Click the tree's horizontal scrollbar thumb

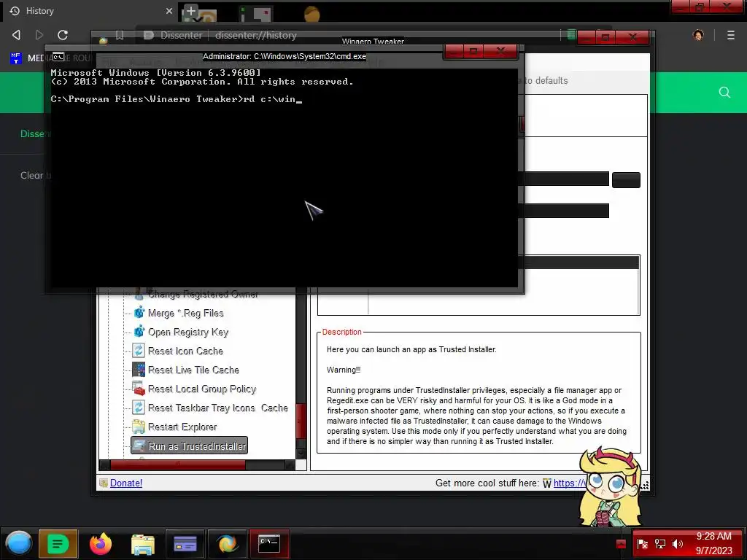(178, 465)
